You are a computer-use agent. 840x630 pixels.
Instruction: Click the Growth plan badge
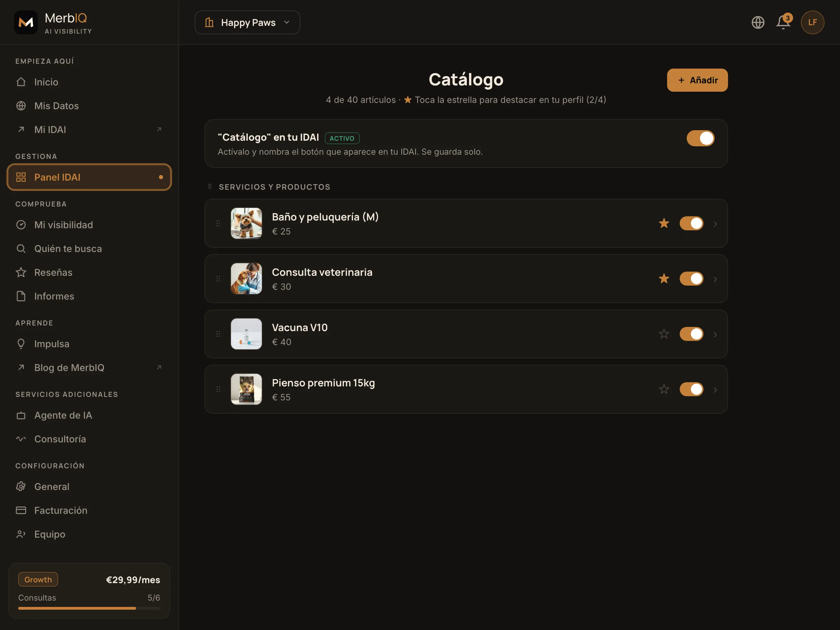38,580
